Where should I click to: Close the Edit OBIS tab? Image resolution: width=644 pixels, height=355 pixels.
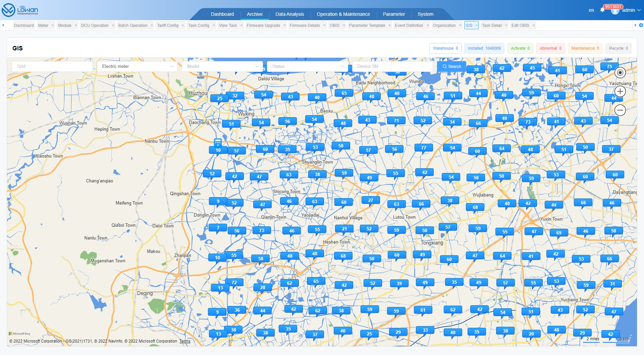(x=534, y=25)
